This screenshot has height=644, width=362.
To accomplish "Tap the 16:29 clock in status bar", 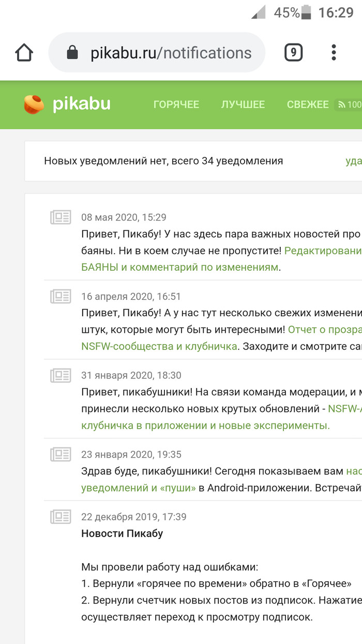I will [x=336, y=12].
